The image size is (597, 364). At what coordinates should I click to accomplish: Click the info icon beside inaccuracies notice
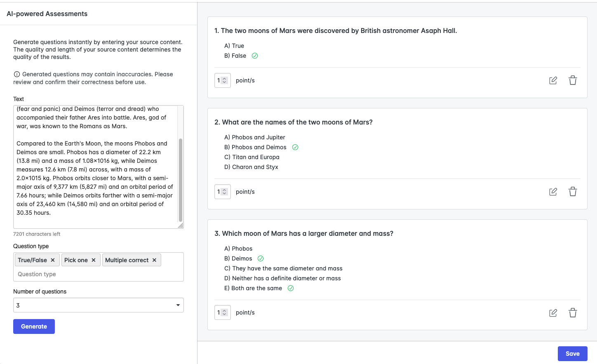(17, 74)
